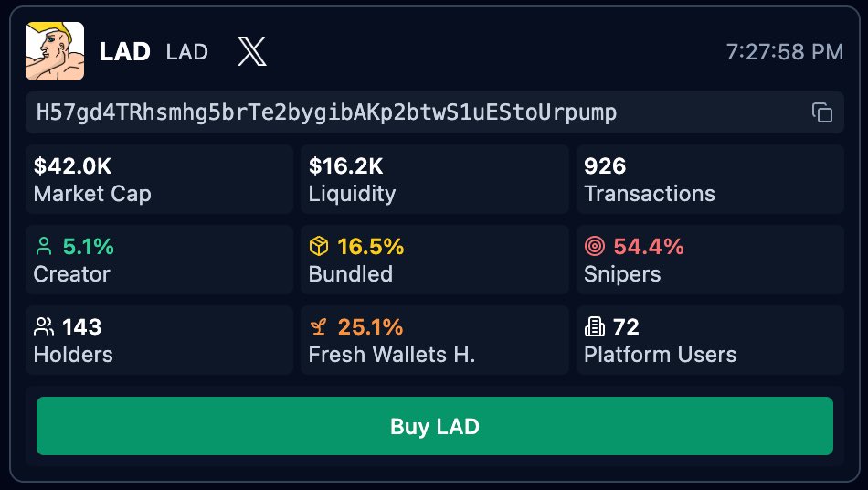The height and width of the screenshot is (490, 868).
Task: Click the red Snipers target icon
Action: pyautogui.click(x=595, y=247)
